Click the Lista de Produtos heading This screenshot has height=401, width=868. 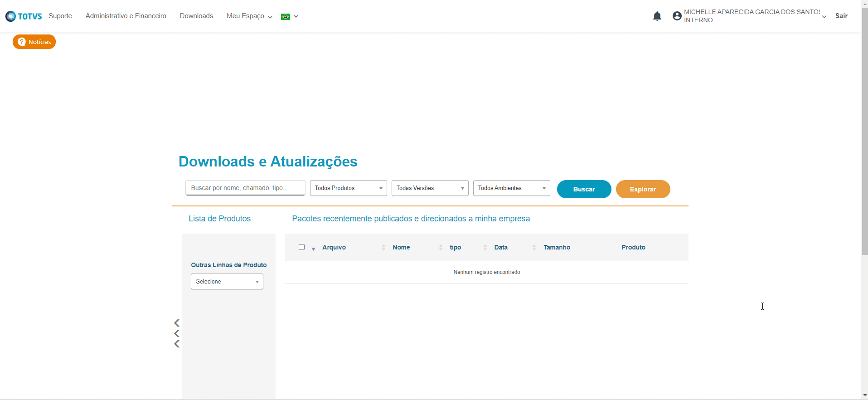tap(219, 219)
